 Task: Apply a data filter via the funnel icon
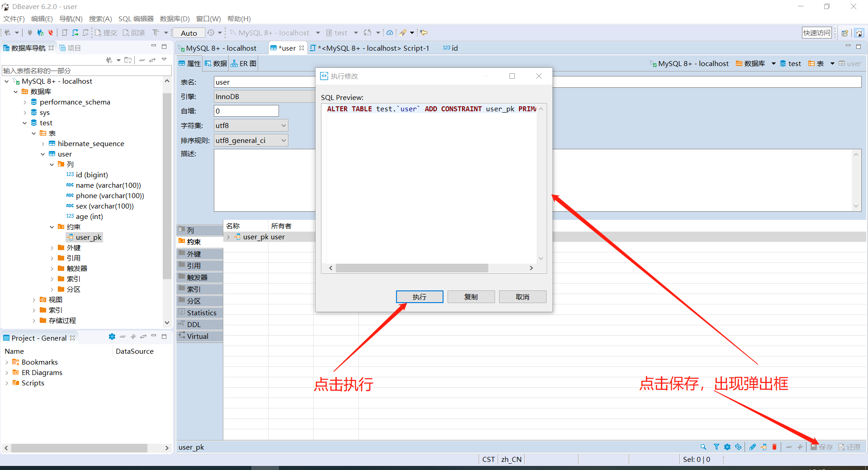[716, 447]
